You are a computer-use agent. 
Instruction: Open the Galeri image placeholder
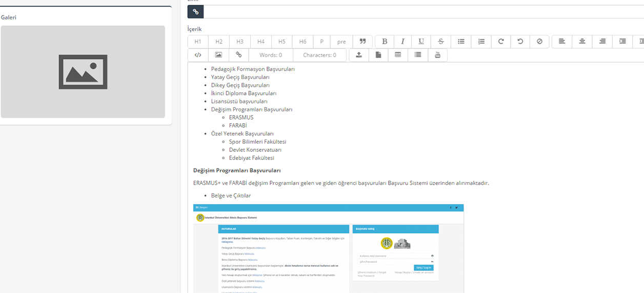pyautogui.click(x=83, y=72)
